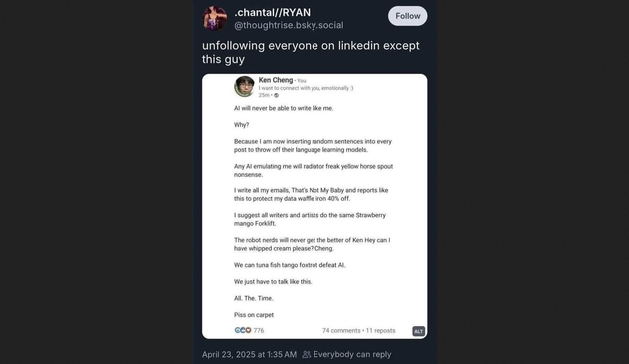Click the people icon beside reply settings
Image resolution: width=629 pixels, height=364 pixels.
(307, 354)
